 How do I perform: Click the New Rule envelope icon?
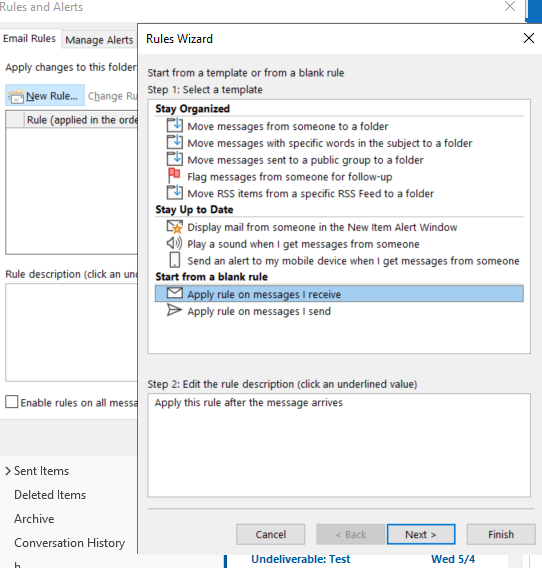pos(16,96)
